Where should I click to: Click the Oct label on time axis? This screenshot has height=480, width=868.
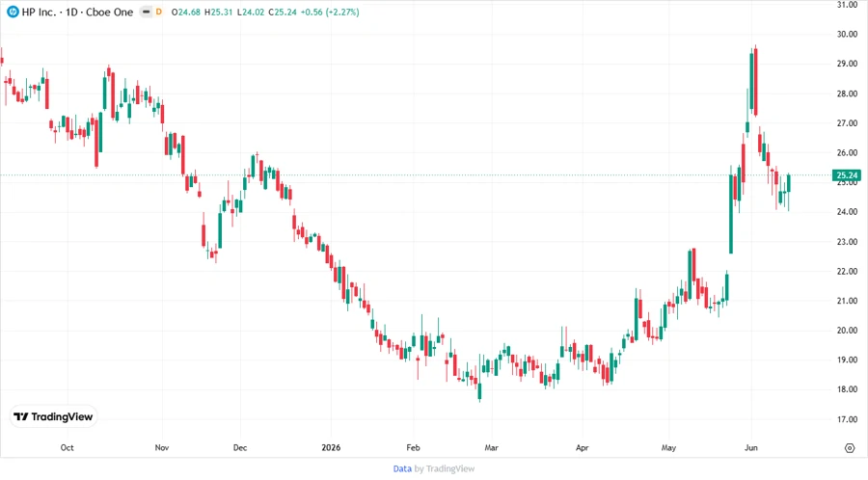[x=67, y=447]
